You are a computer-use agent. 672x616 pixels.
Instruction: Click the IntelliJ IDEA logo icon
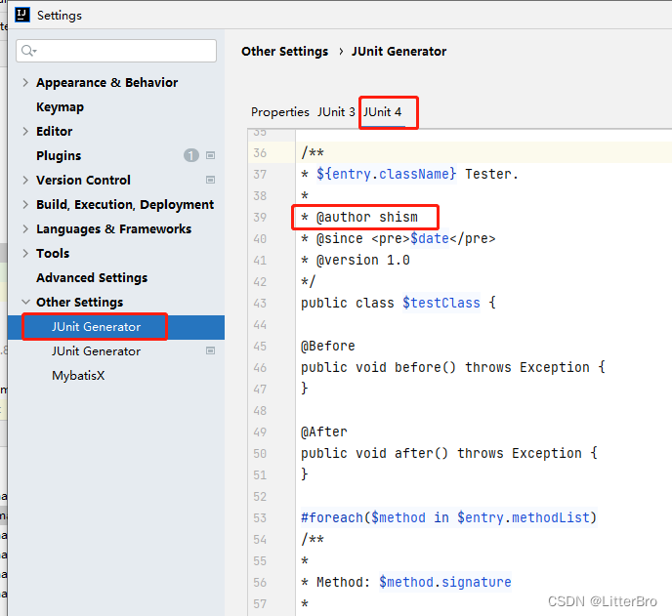(x=22, y=15)
